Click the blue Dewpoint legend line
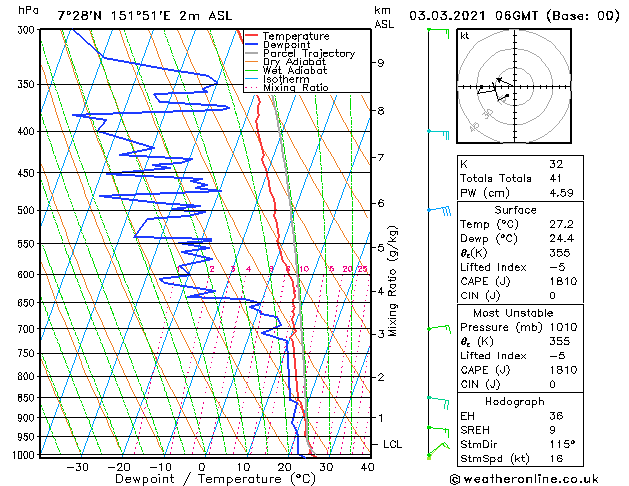Viewport: 629px width, 486px height. 252,44
